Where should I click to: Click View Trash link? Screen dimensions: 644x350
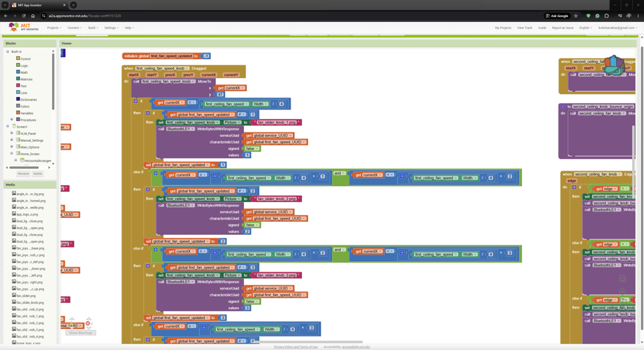[x=525, y=28]
